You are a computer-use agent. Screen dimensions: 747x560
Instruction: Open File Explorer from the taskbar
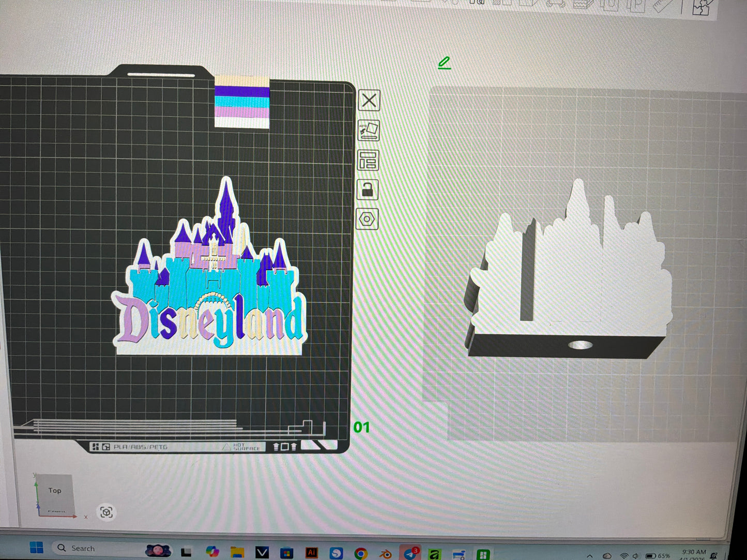[x=237, y=552]
